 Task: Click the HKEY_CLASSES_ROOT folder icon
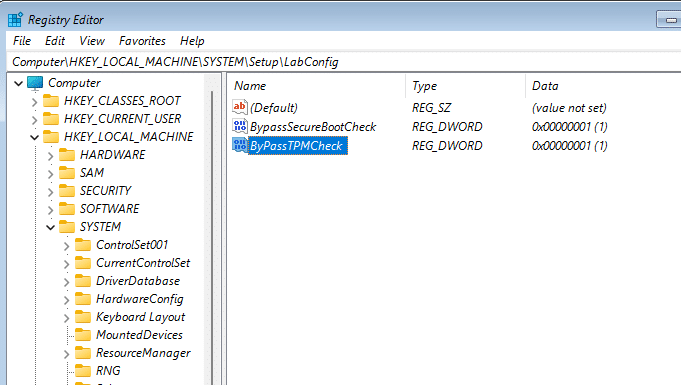(51, 101)
